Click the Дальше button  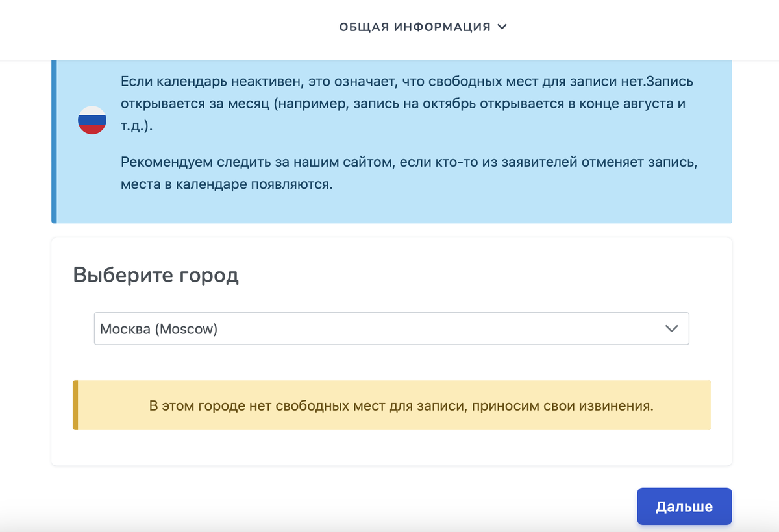[684, 506]
